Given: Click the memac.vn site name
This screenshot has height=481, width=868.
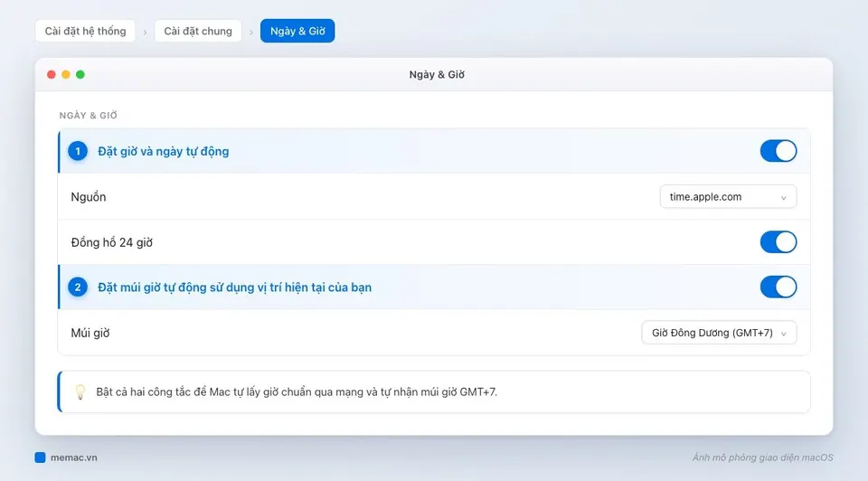Looking at the screenshot, I should (73, 457).
